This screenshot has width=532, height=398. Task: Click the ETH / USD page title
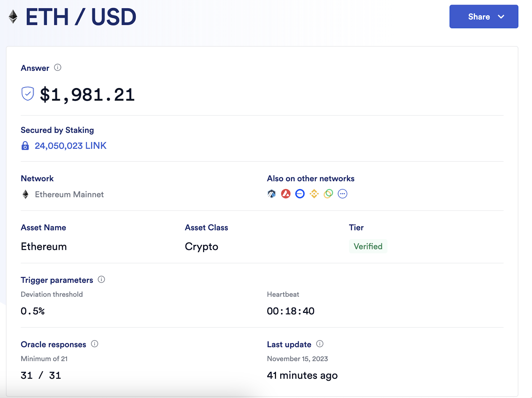[x=81, y=17]
